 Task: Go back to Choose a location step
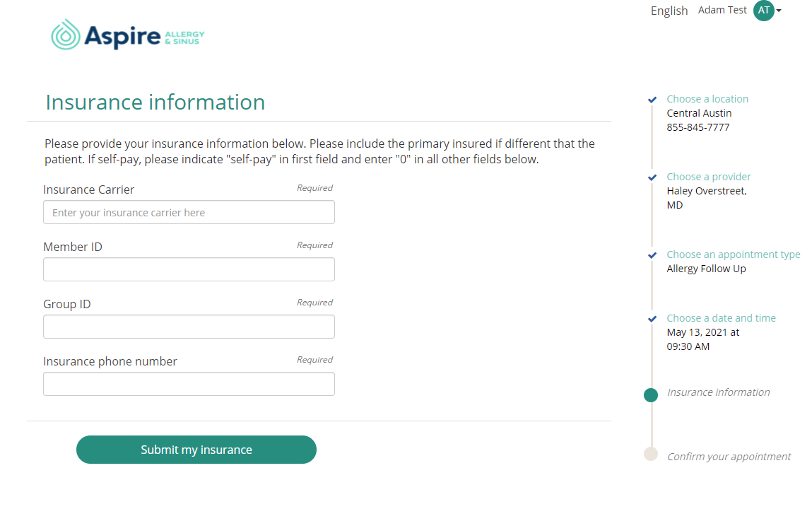(707, 99)
